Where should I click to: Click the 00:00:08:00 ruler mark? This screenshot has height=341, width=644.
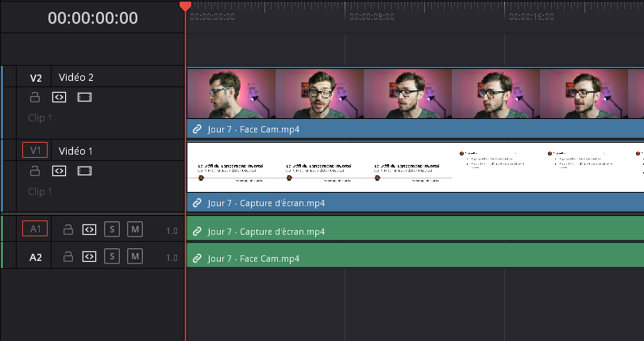(x=372, y=17)
